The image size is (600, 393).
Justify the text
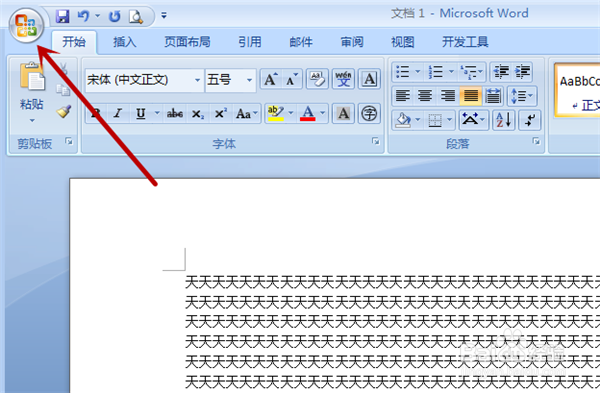pyautogui.click(x=471, y=96)
